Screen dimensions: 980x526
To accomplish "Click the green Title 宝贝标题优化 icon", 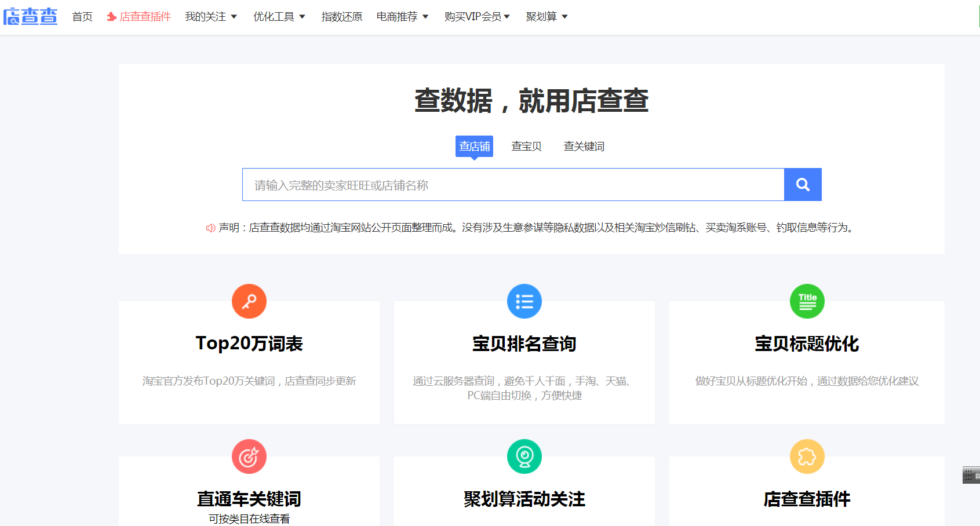I will pyautogui.click(x=807, y=301).
